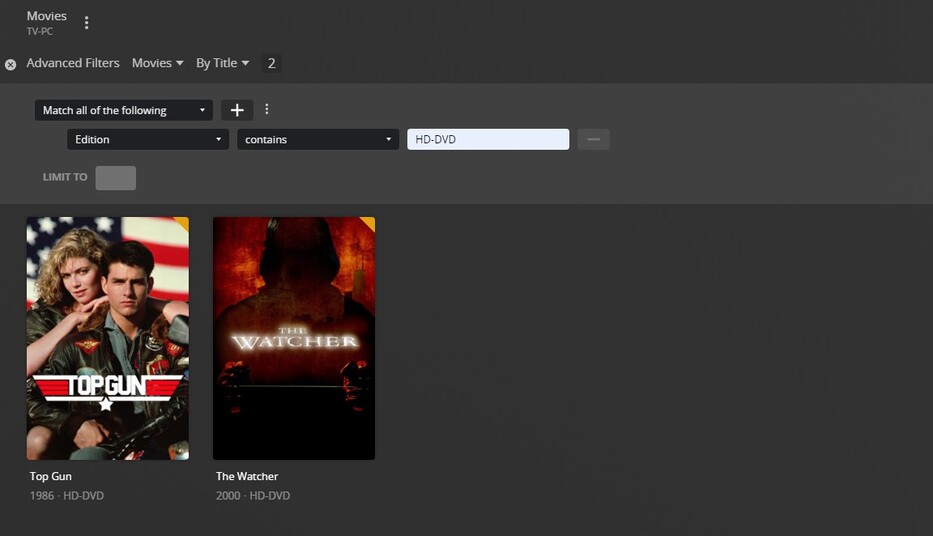Click Top Gun's 1986 · HD-DVD subtitle
The width and height of the screenshot is (933, 536).
click(67, 496)
